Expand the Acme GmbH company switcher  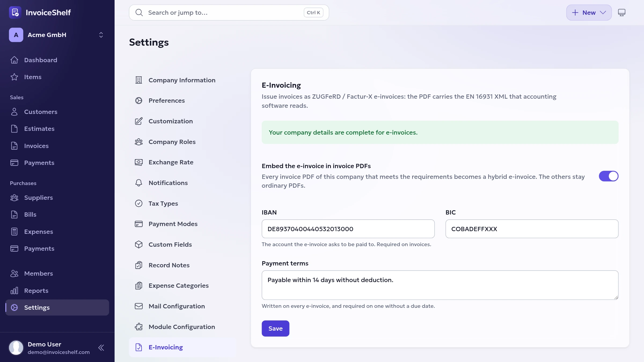[x=57, y=35]
